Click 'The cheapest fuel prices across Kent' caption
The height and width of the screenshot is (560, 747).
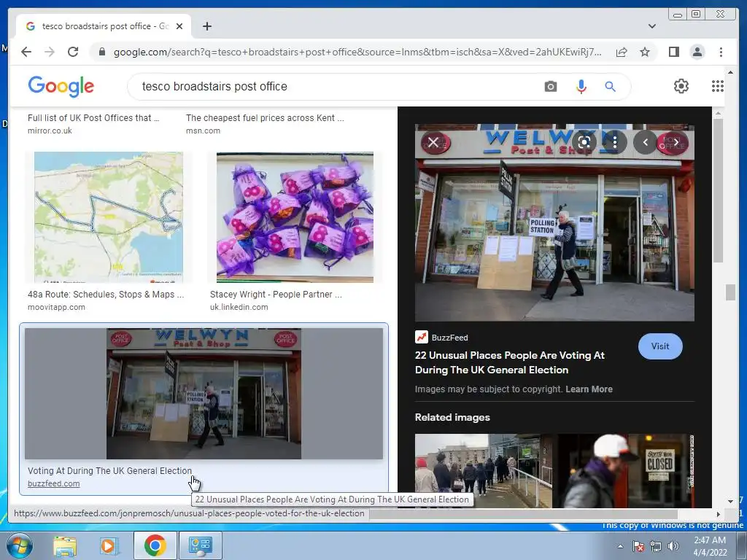(x=265, y=117)
